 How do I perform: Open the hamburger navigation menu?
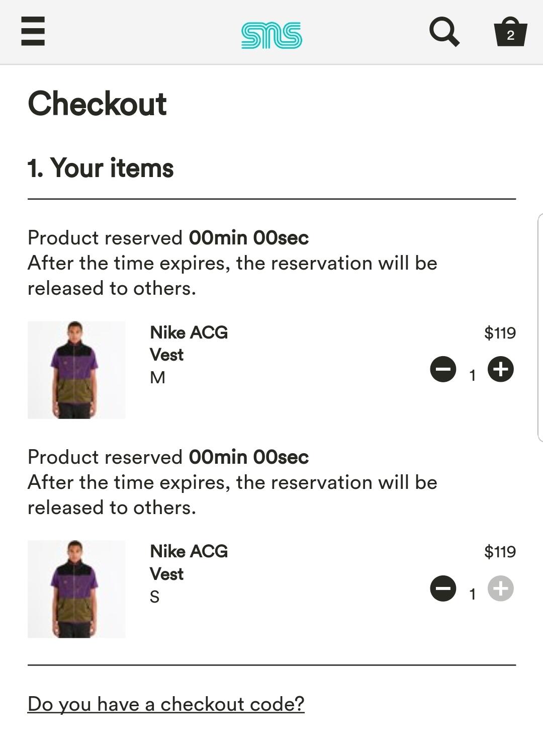click(x=33, y=31)
